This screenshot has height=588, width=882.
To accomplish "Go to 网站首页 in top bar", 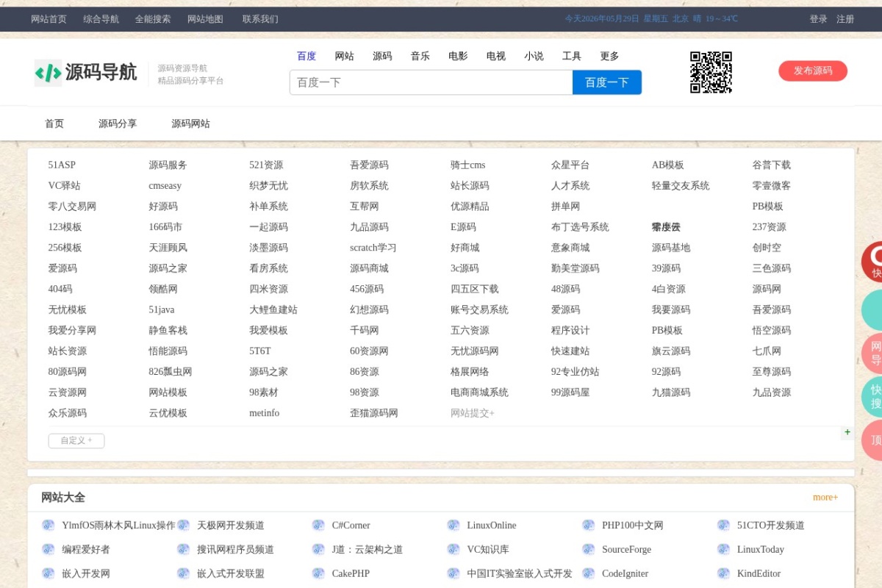I will pyautogui.click(x=49, y=19).
